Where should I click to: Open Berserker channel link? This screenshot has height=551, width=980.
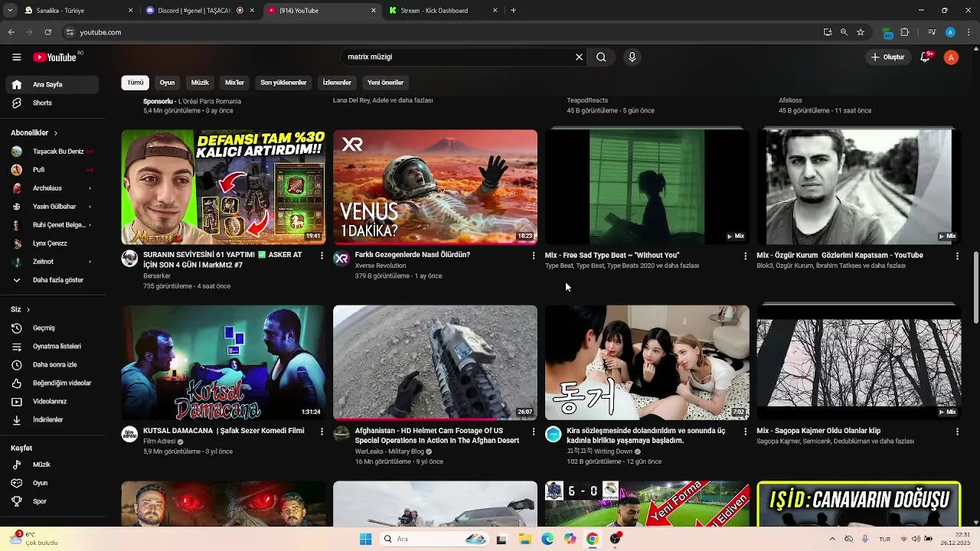[x=157, y=275]
